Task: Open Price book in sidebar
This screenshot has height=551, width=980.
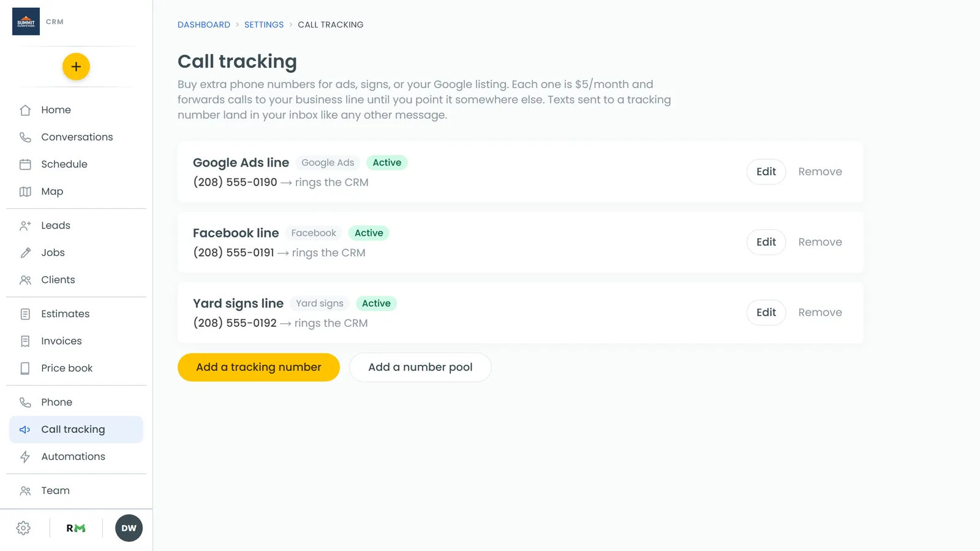Action: tap(76, 368)
